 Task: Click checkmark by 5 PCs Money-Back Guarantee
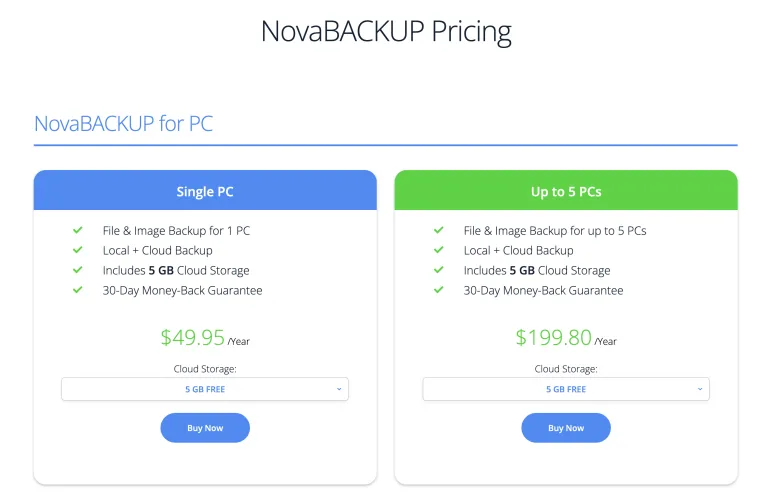pos(438,290)
